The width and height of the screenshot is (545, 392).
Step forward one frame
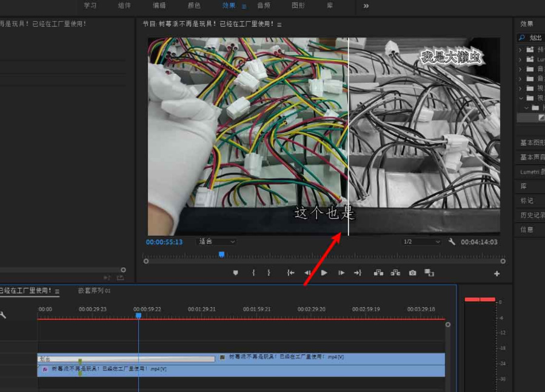click(341, 273)
